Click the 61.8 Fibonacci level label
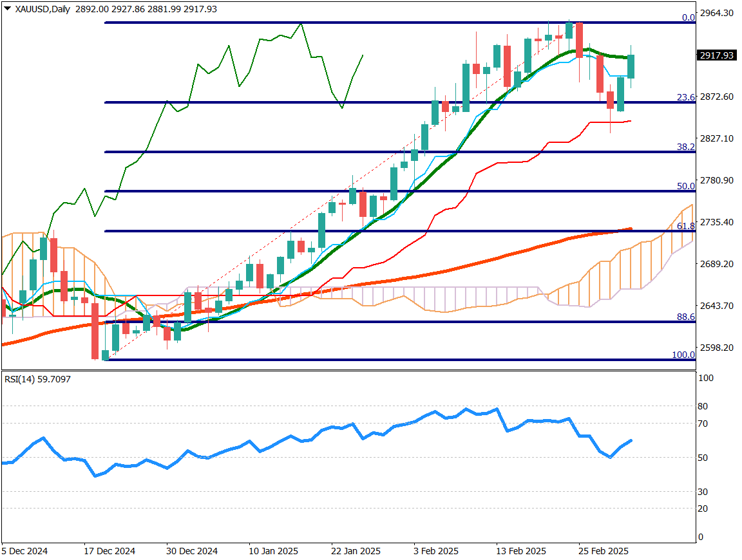Screen dimensions: 742x560 coord(686,226)
